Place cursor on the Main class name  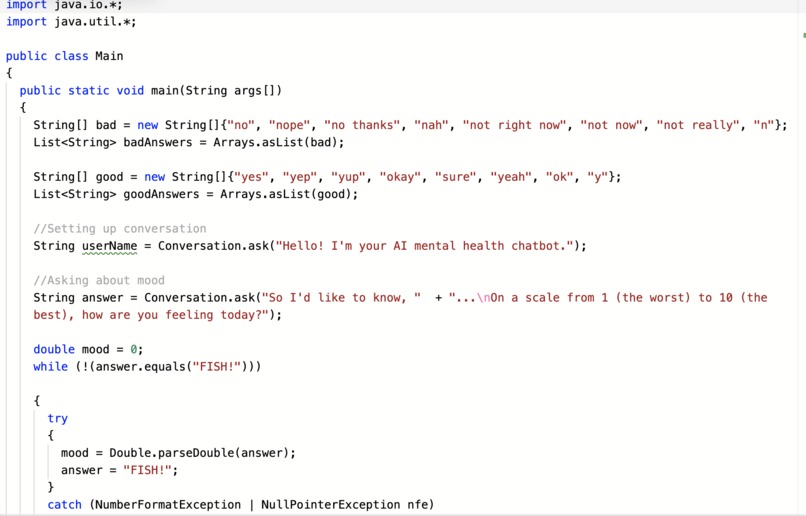click(109, 56)
